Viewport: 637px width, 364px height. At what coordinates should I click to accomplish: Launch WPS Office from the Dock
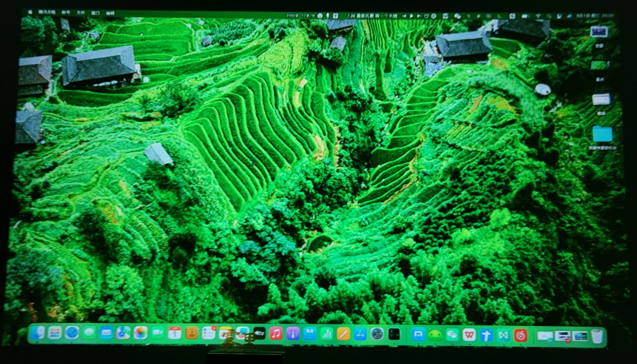[469, 334]
